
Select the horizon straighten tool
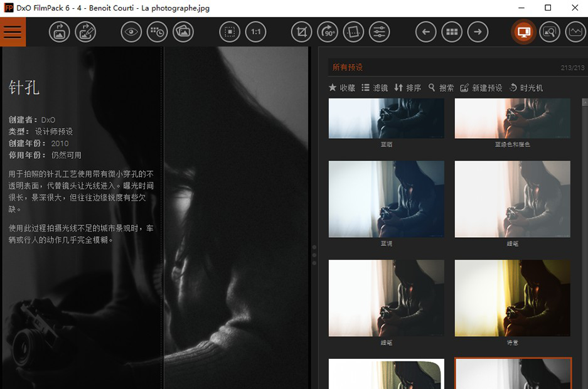(x=354, y=32)
